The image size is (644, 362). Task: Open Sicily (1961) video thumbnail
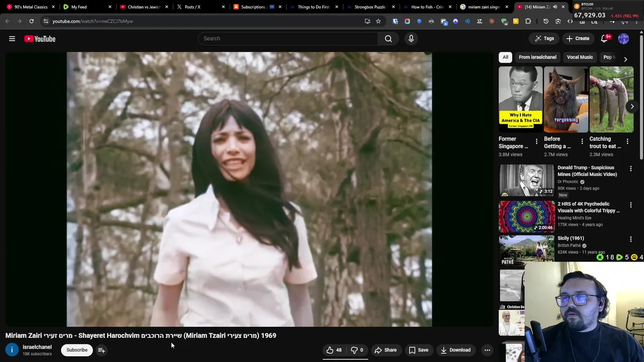click(527, 249)
